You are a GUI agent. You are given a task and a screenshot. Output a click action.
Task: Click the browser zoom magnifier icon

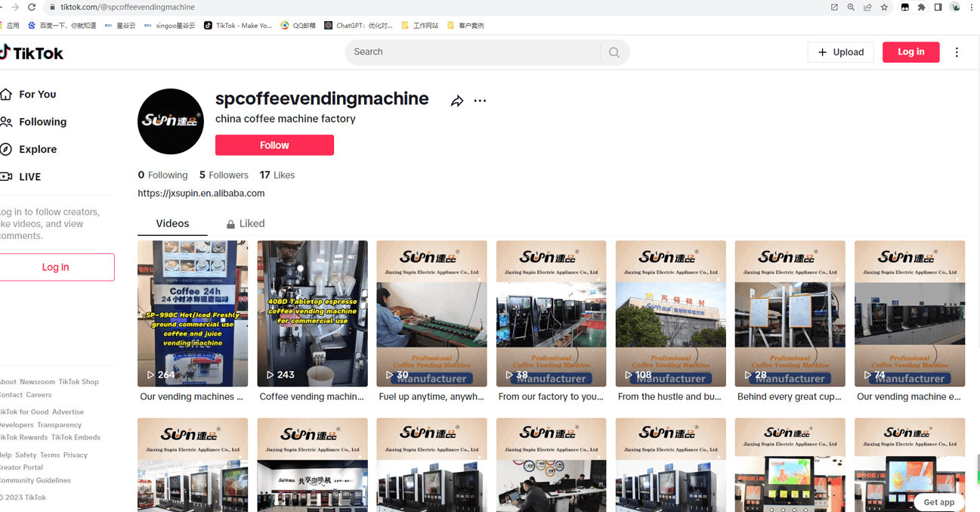(851, 8)
